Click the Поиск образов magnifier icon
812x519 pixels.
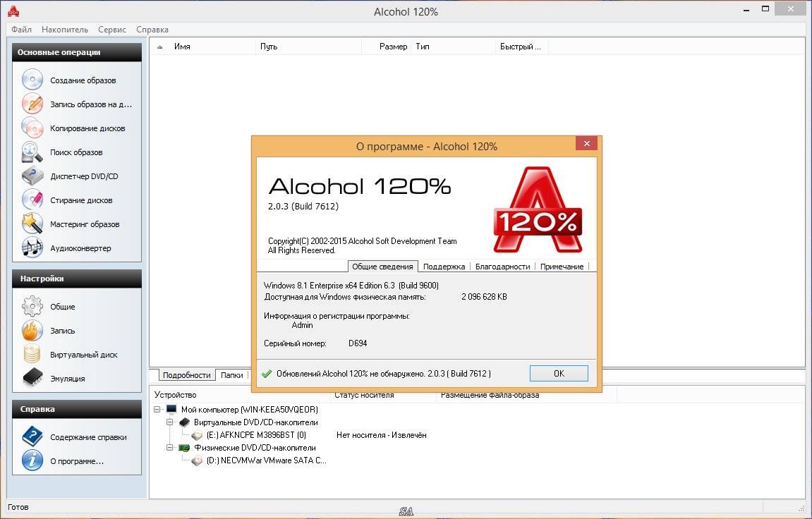coord(32,152)
